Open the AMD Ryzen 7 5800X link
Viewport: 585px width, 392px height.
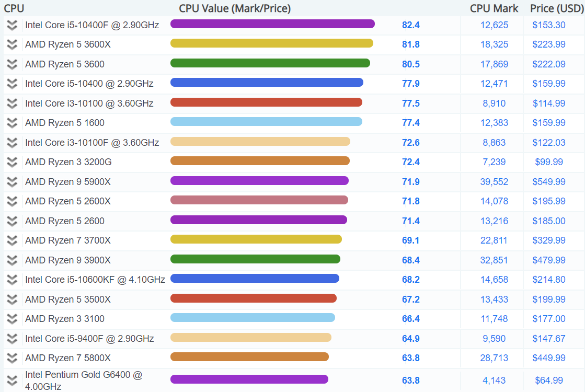68,358
